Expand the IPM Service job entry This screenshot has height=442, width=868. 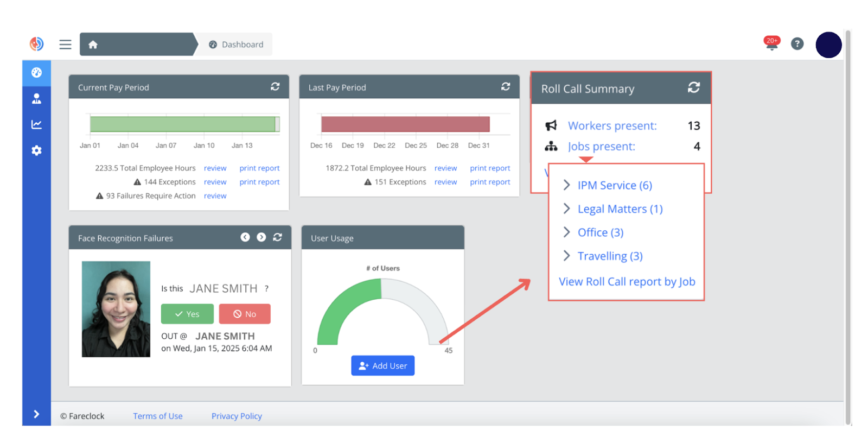614,185
